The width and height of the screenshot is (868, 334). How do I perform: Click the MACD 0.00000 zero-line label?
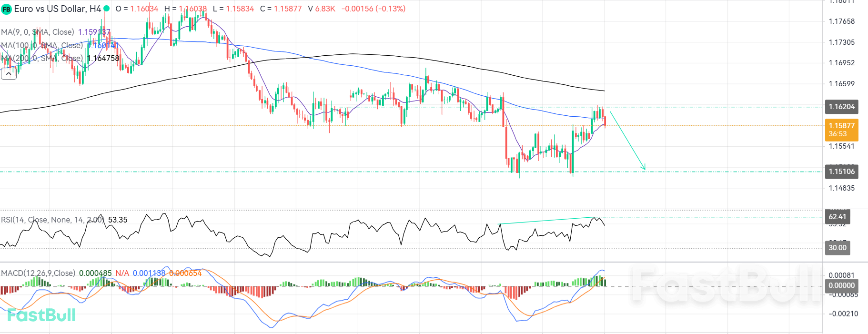tap(841, 285)
